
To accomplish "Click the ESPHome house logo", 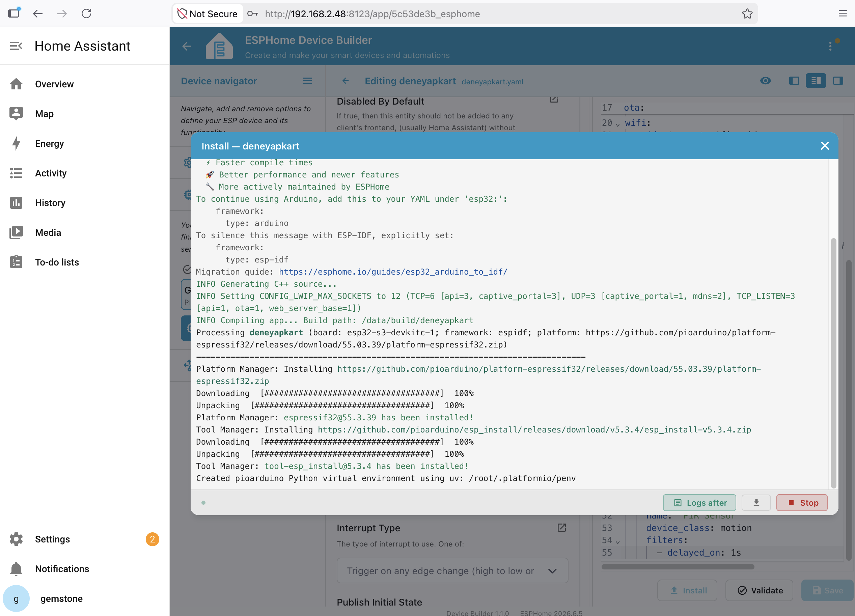I will coord(219,46).
